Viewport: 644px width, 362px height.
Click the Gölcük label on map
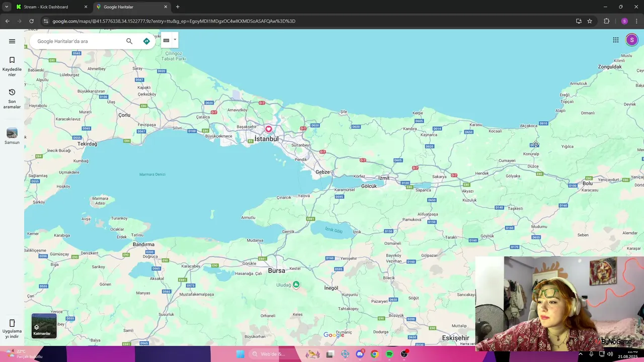coord(369,186)
